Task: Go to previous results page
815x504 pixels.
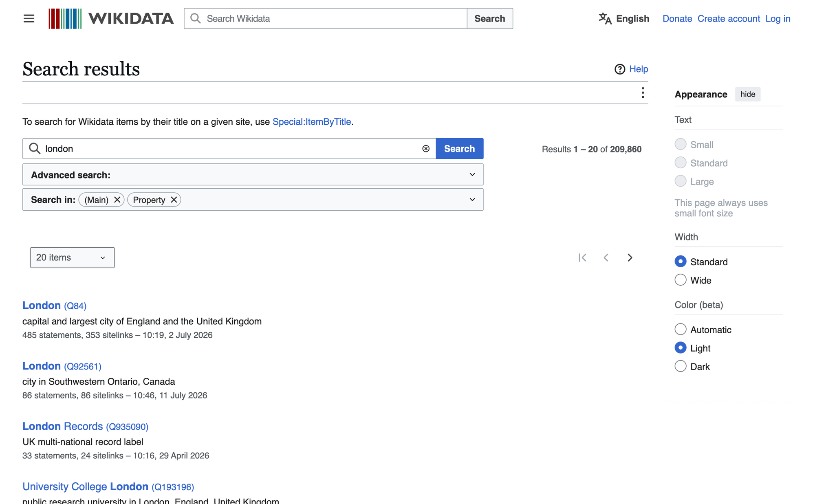Action: 606,258
